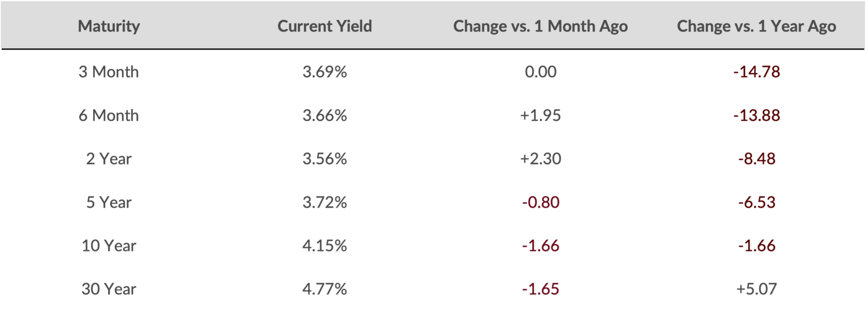Select Change vs. 1 Year Ago header
868x313 pixels.
756,26
